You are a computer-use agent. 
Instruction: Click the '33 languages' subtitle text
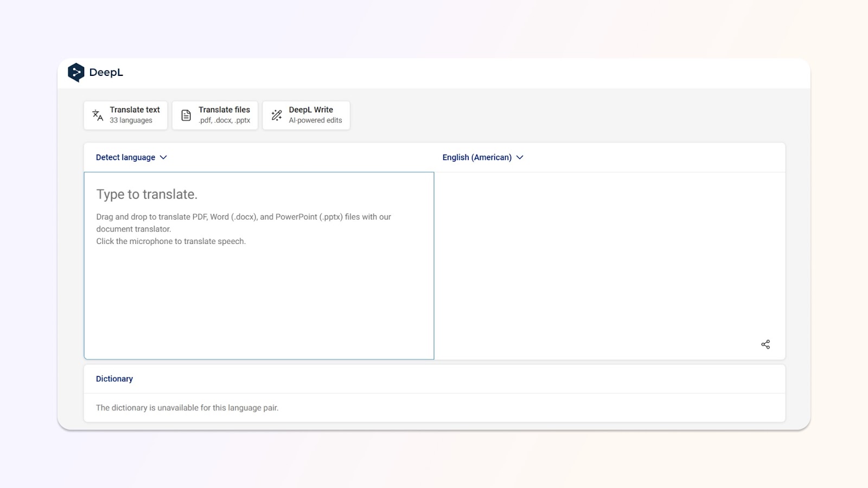pyautogui.click(x=131, y=120)
